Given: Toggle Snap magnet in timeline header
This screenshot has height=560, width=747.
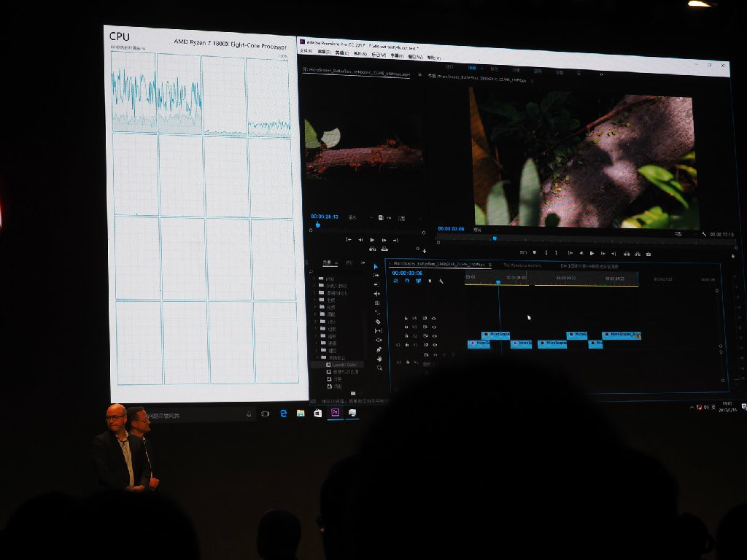Looking at the screenshot, I should pos(407,281).
